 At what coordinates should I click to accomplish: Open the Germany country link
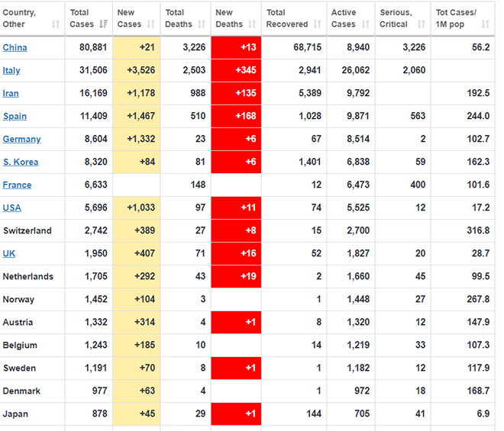pyautogui.click(x=21, y=139)
